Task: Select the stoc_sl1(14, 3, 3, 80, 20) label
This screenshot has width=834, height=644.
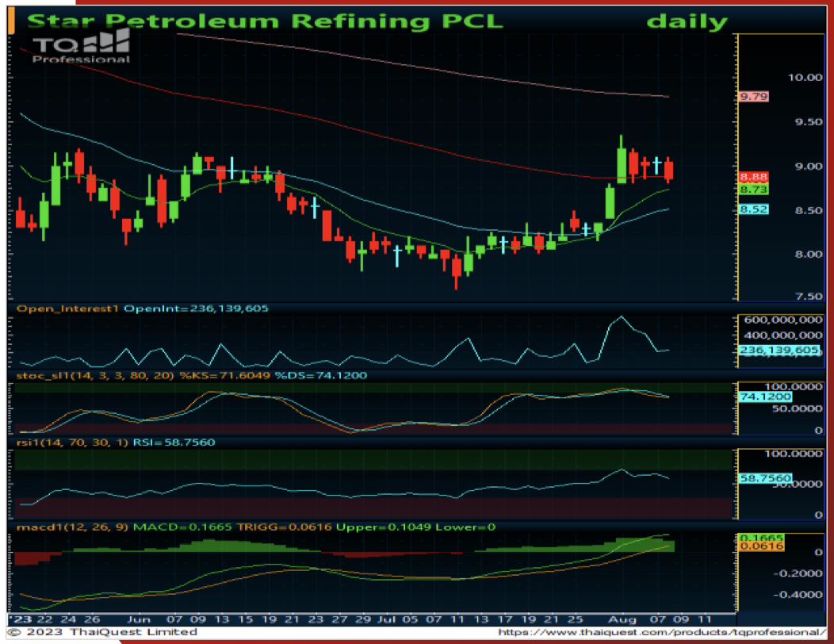Action: click(x=95, y=376)
